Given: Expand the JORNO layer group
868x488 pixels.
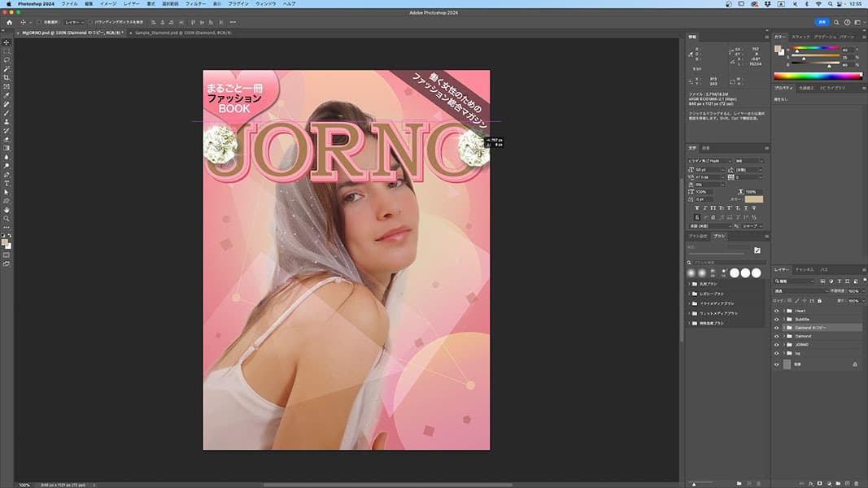Looking at the screenshot, I should click(x=783, y=344).
